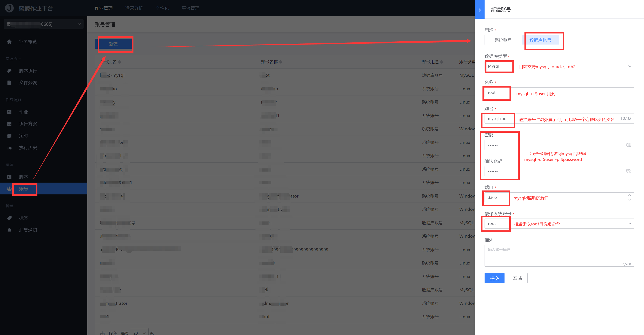644x335 pixels.
Task: Switch to the 运营分析 top menu
Action: pyautogui.click(x=134, y=8)
